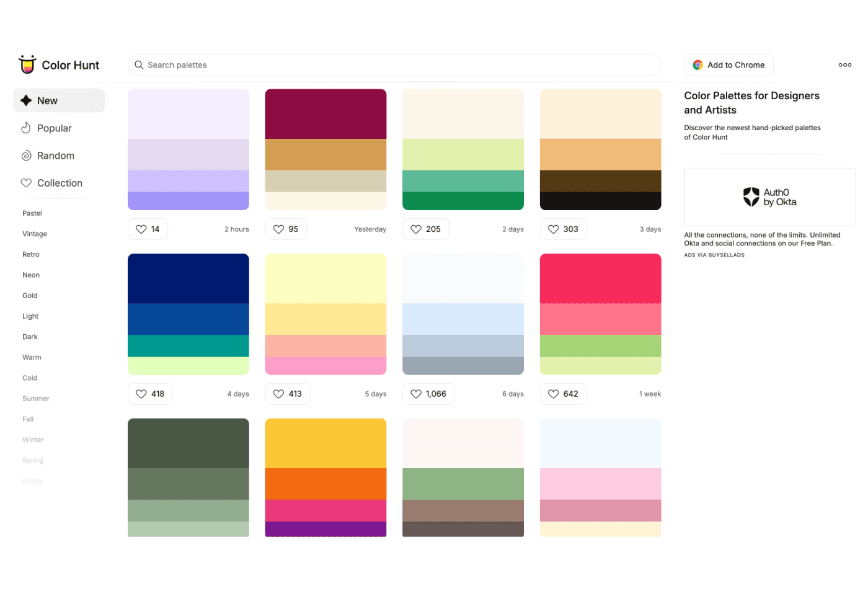Click the teal swatch in 418-likes palette

(188, 346)
